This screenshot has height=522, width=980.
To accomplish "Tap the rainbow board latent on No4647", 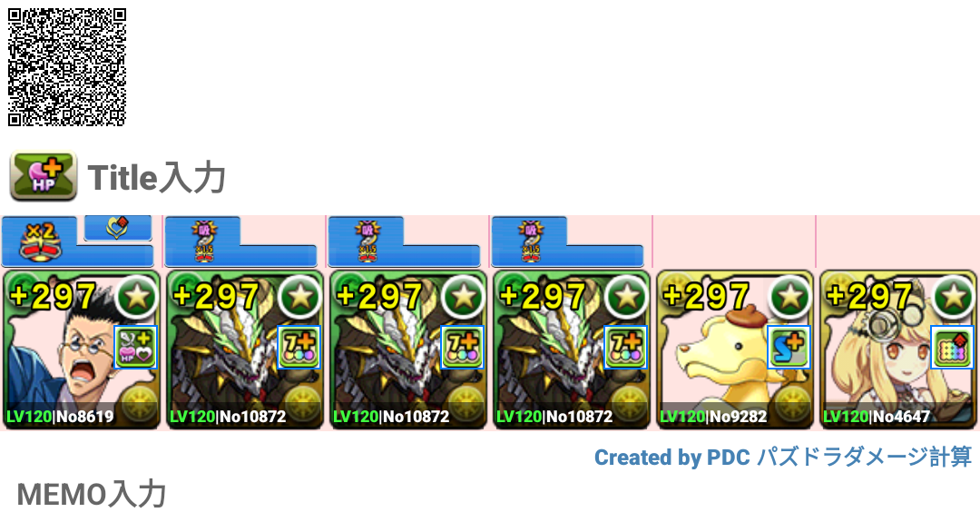I will (x=952, y=347).
